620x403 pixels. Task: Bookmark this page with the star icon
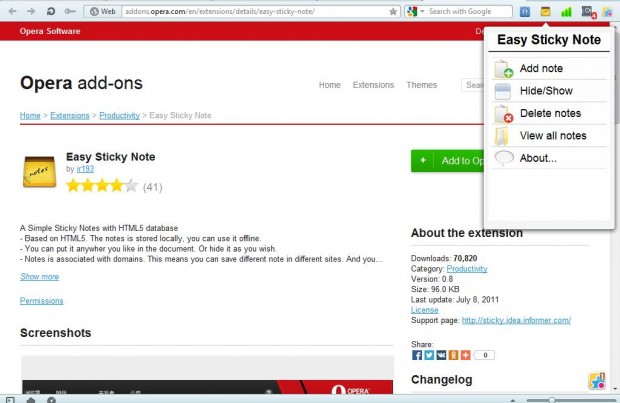(x=393, y=11)
